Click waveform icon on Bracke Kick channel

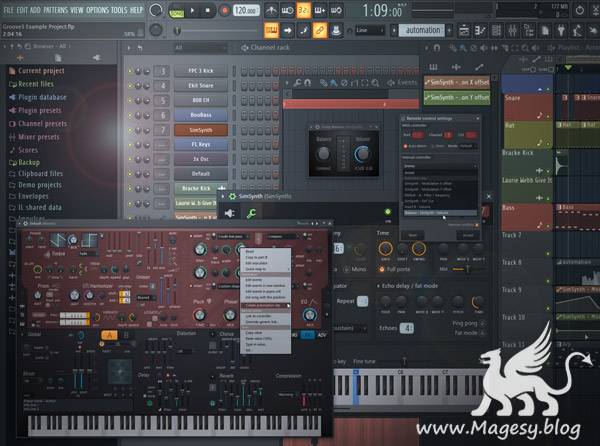point(222,188)
